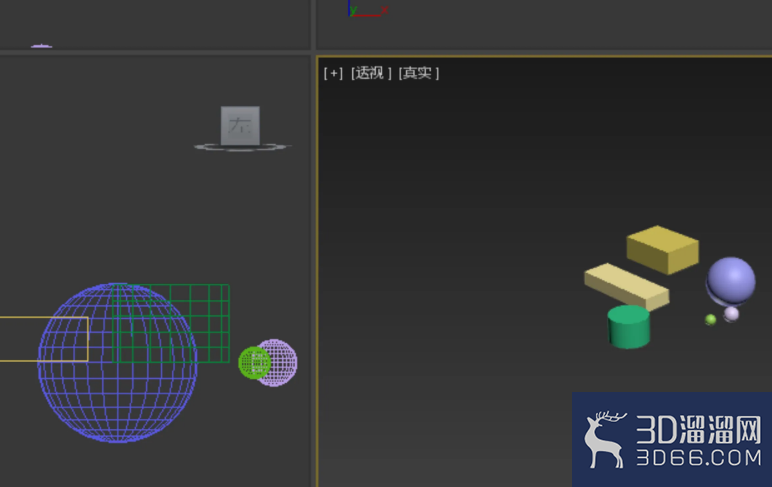Click the ViewCube compass ring
The height and width of the screenshot is (487, 772).
pyautogui.click(x=243, y=147)
